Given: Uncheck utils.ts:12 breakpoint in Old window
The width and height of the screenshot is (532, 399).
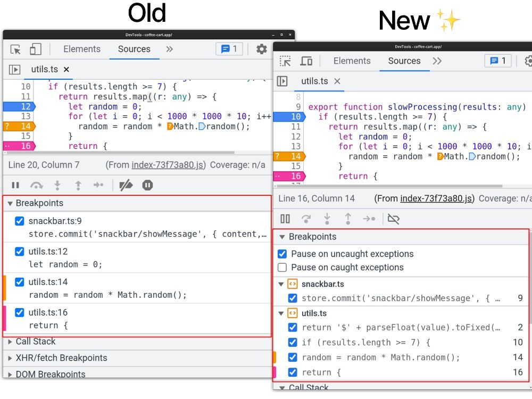Looking at the screenshot, I should pos(20,252).
